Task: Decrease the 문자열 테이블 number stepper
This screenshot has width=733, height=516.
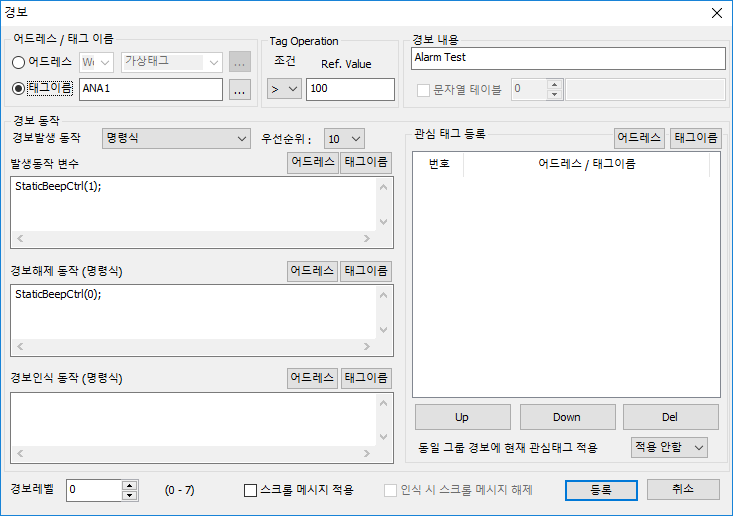Action: coord(554,94)
